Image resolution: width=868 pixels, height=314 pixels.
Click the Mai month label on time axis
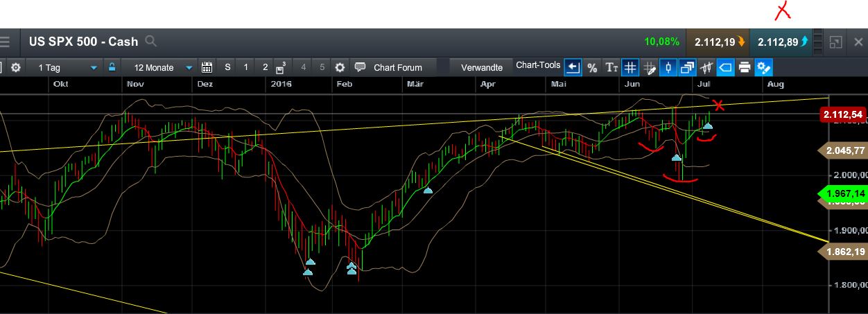click(x=559, y=84)
